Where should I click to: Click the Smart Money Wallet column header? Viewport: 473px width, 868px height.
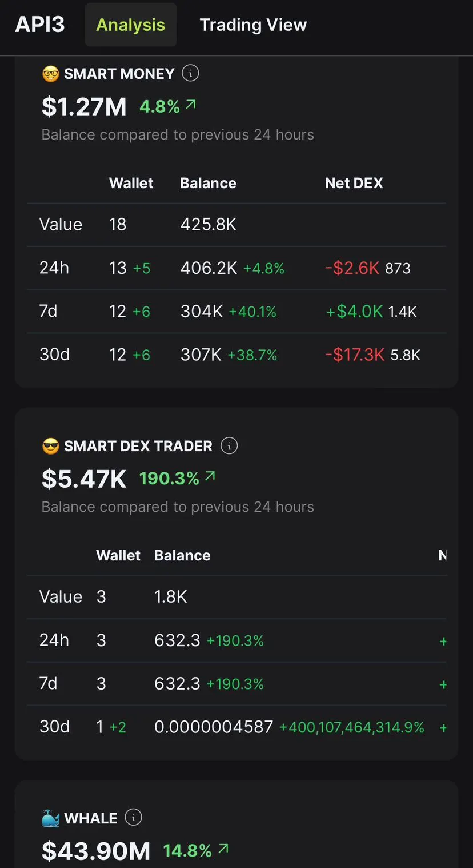tap(131, 183)
